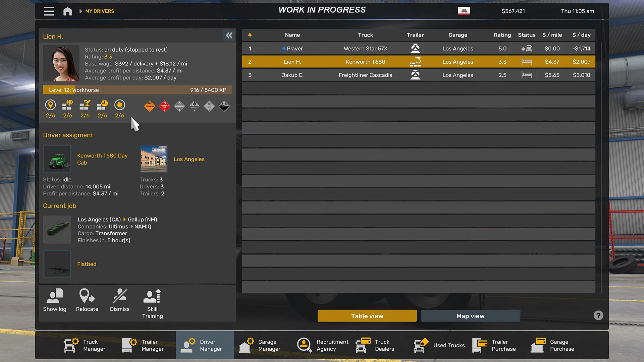Select the Player row in drivers table

coord(419,49)
